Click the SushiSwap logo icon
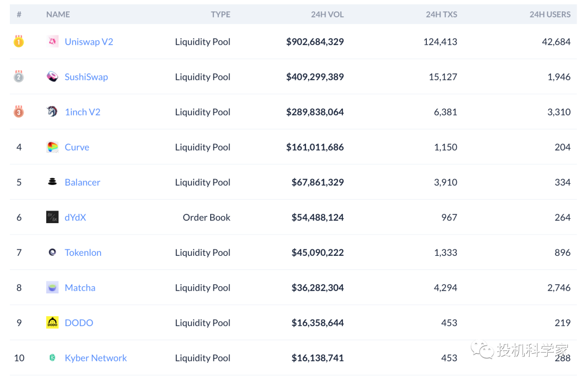Viewport: 588px width, 376px height. [x=52, y=77]
